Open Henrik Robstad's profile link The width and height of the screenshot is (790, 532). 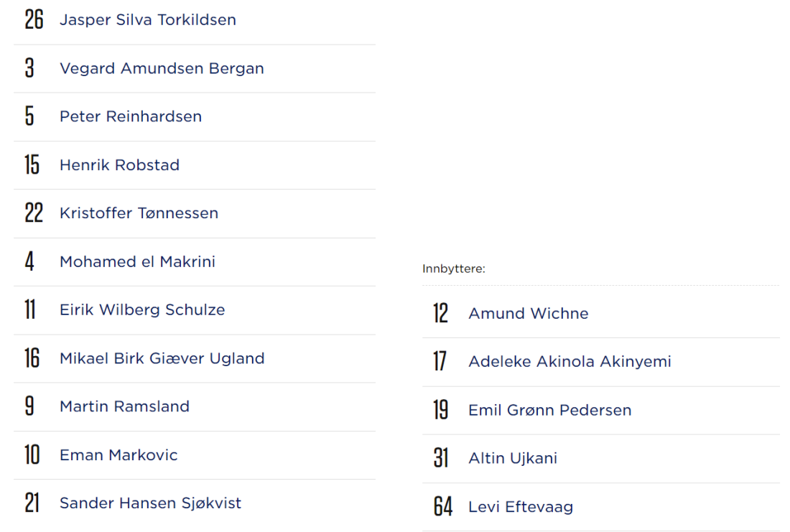pos(119,165)
